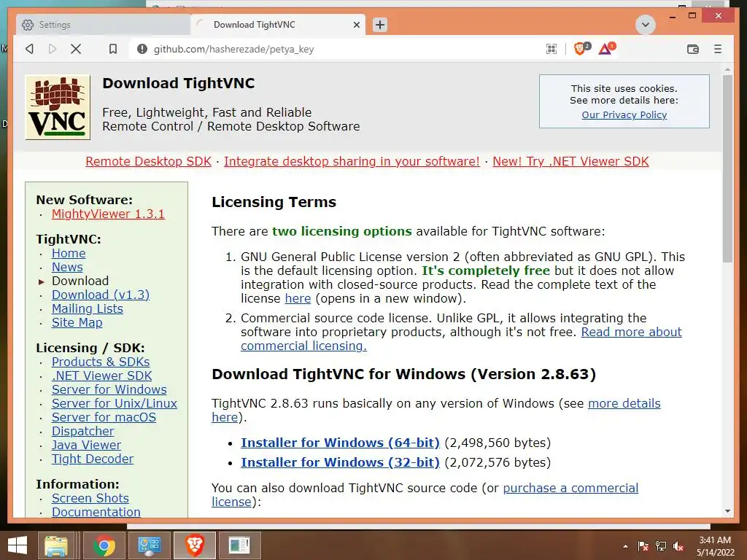Click the scrollbar down arrow
The height and width of the screenshot is (560, 747).
click(x=727, y=511)
